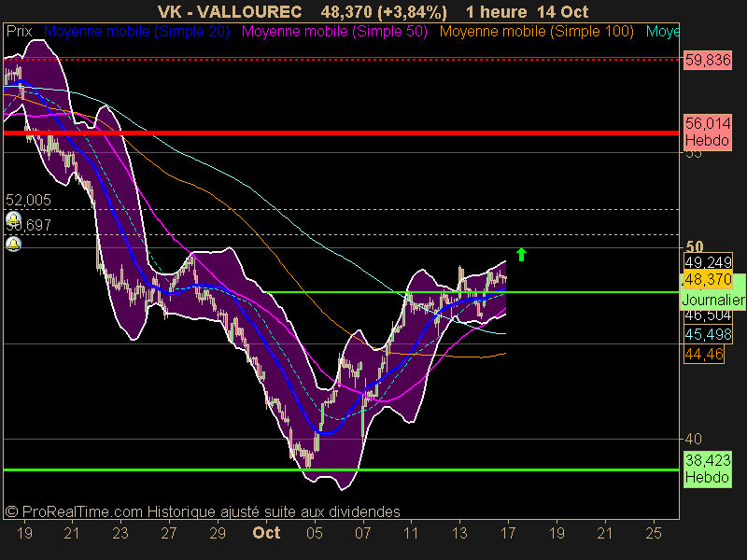This screenshot has height=560, width=747.
Task: Click the VK - VALLOUREC chart title
Action: point(230,12)
